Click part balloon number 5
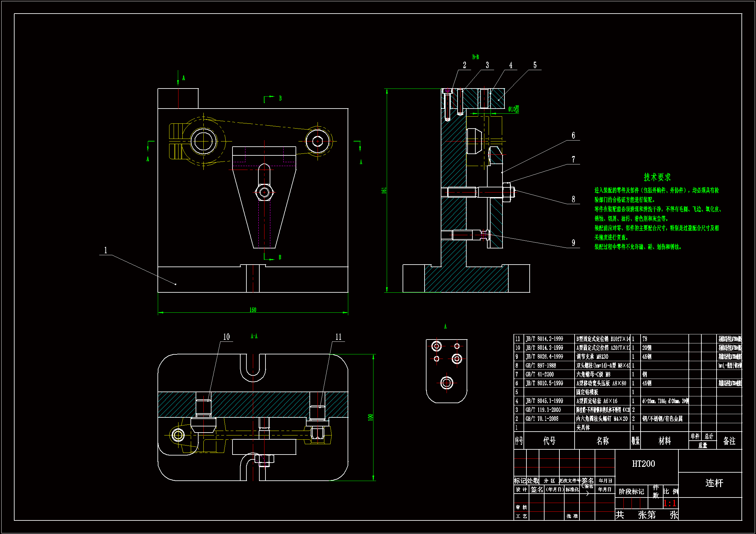The image size is (756, 534). point(535,65)
